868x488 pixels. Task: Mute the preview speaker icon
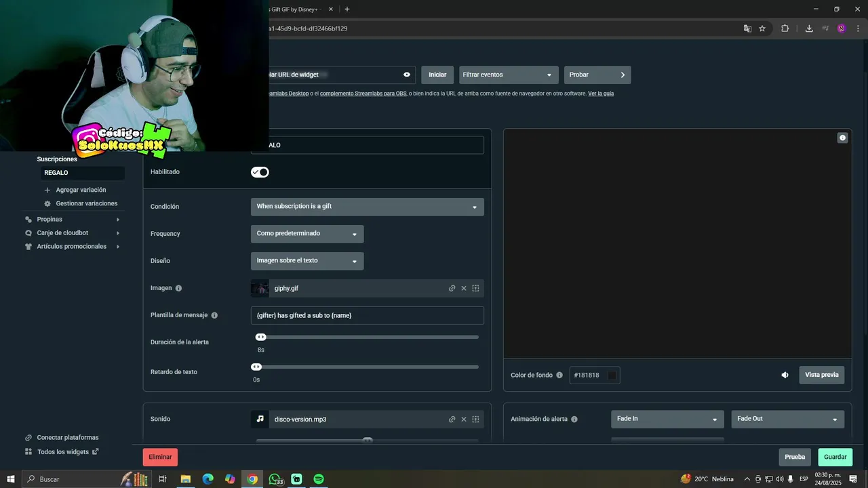(x=785, y=375)
